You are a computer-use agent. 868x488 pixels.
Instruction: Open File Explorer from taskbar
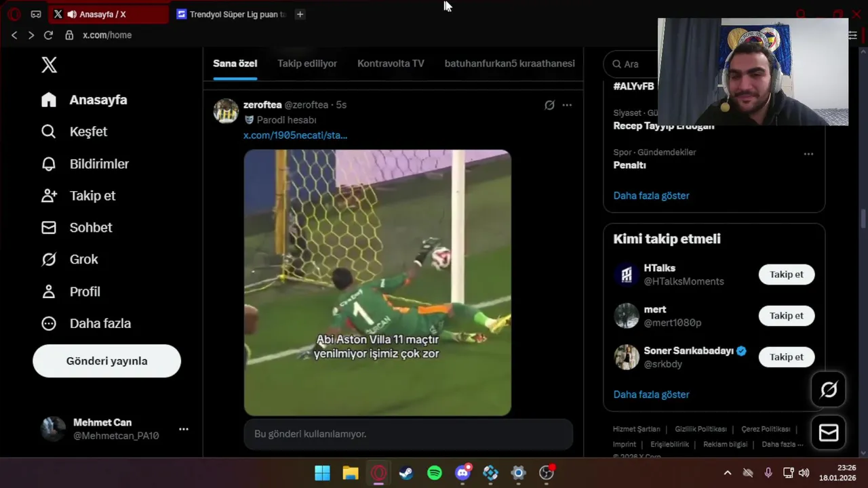[x=351, y=473]
